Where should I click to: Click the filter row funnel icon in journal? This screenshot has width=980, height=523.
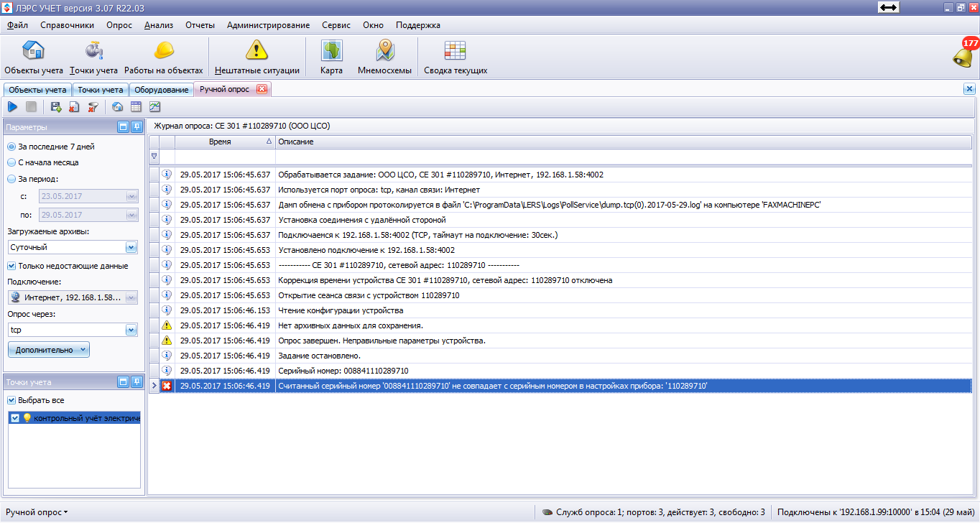(153, 156)
